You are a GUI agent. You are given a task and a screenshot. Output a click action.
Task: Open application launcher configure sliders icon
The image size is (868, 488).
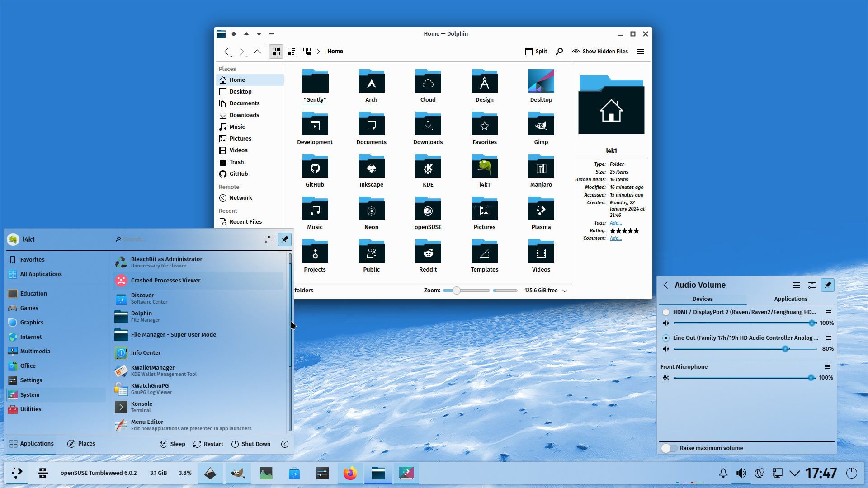[269, 239]
